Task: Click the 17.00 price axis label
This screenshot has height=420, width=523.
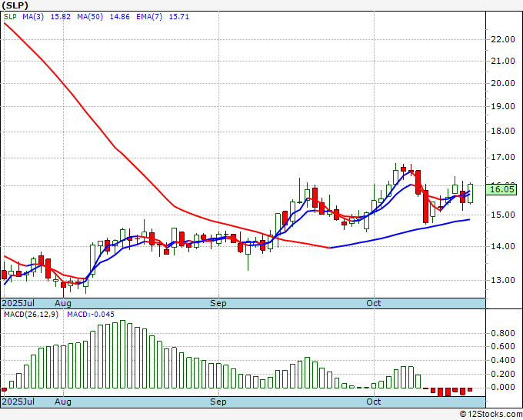Action: click(x=503, y=157)
